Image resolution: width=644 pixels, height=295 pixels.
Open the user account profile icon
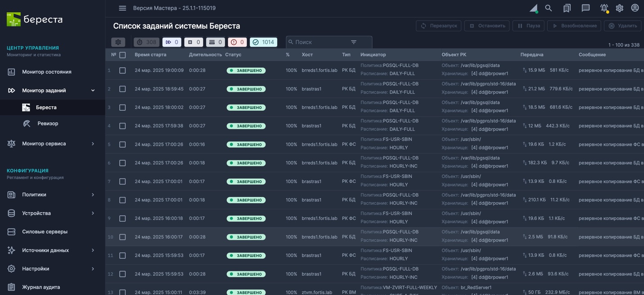click(x=635, y=8)
